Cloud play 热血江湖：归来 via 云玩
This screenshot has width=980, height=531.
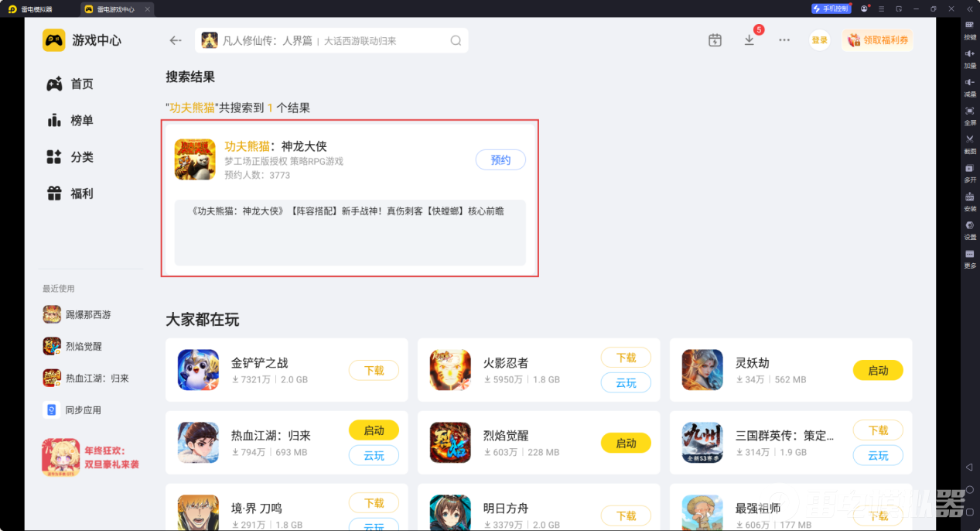pyautogui.click(x=374, y=456)
